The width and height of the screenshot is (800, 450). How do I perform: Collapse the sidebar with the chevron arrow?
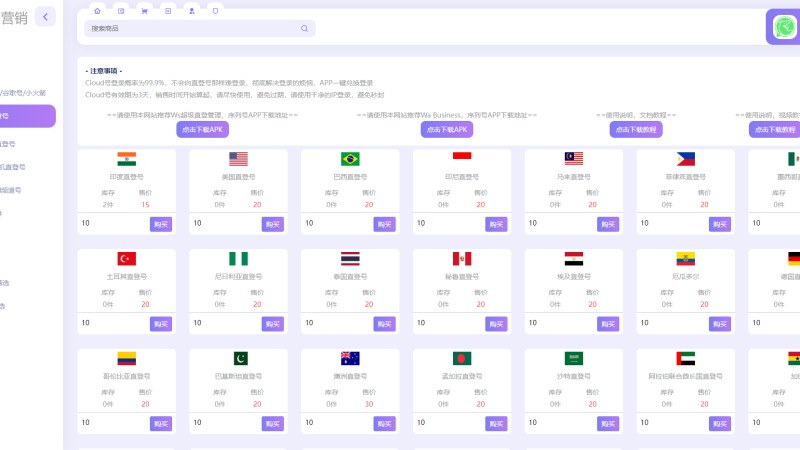click(x=45, y=17)
